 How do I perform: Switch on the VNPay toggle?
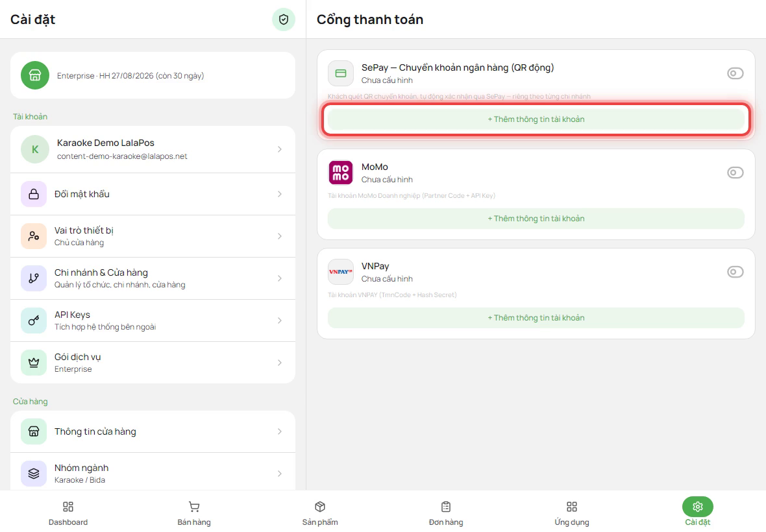(735, 272)
